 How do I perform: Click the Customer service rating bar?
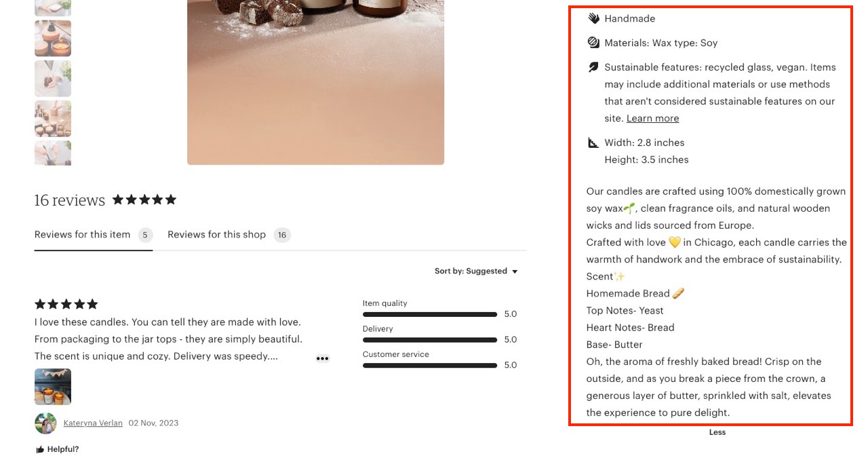(430, 365)
